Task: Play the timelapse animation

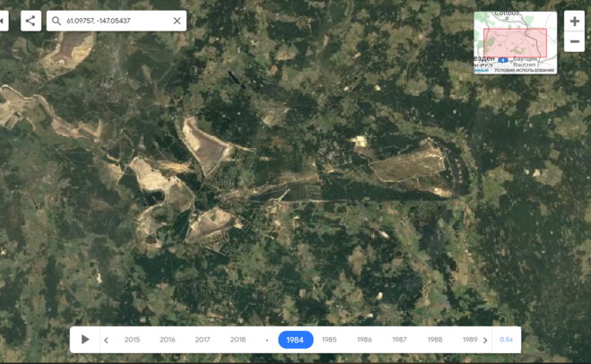Action: coord(85,340)
